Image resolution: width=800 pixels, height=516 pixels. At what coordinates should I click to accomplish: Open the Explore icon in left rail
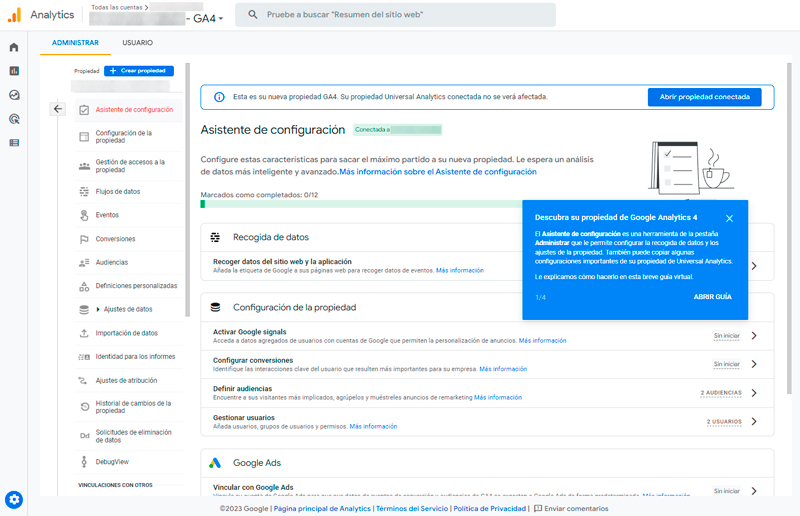pyautogui.click(x=14, y=95)
